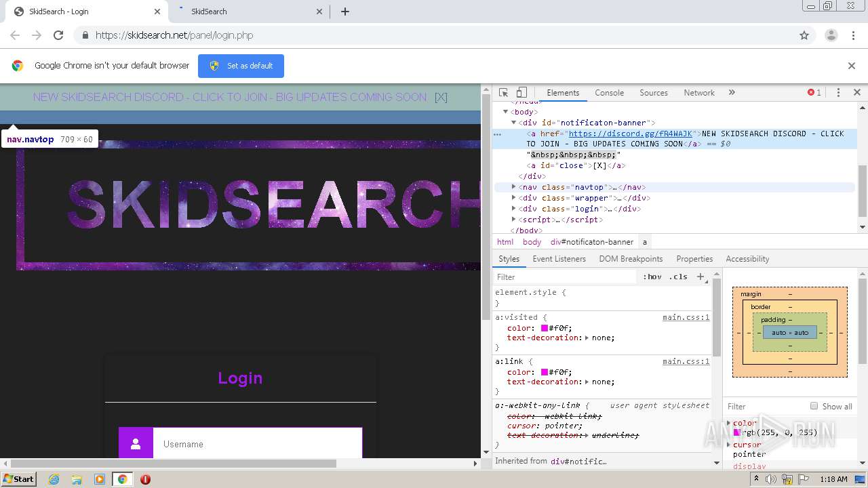Select the body breadcrumb item

click(532, 242)
